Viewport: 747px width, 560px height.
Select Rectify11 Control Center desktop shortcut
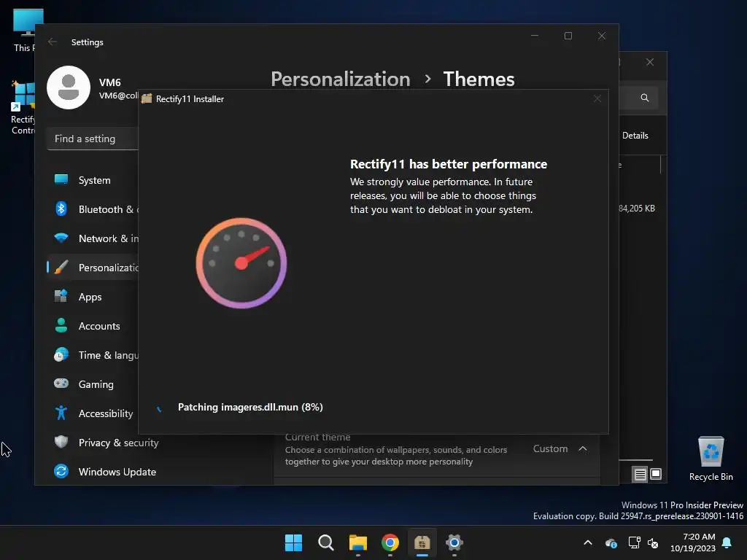(23, 108)
